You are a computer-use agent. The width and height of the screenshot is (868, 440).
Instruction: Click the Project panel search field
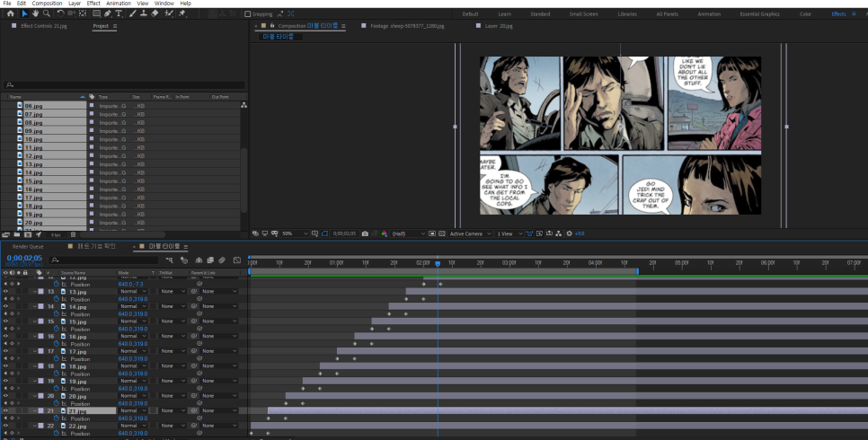[x=125, y=84]
